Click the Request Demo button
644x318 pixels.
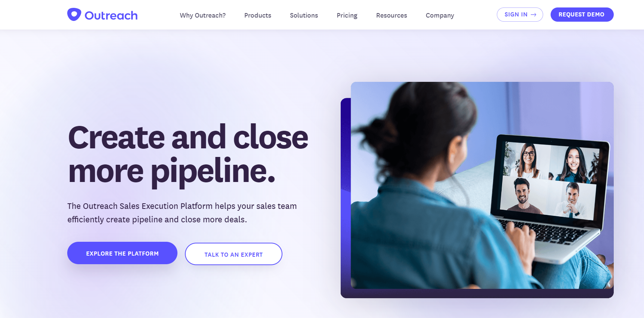click(x=582, y=15)
